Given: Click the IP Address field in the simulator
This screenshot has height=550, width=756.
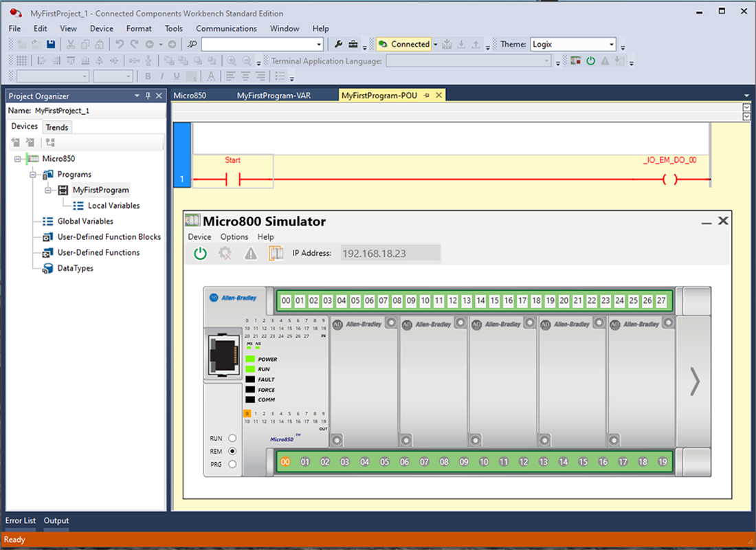Looking at the screenshot, I should click(390, 253).
